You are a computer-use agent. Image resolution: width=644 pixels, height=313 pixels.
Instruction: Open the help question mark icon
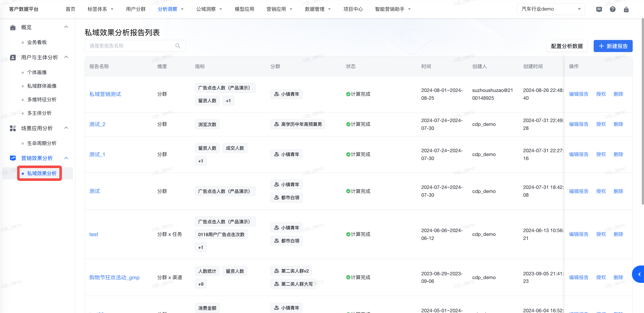click(613, 9)
